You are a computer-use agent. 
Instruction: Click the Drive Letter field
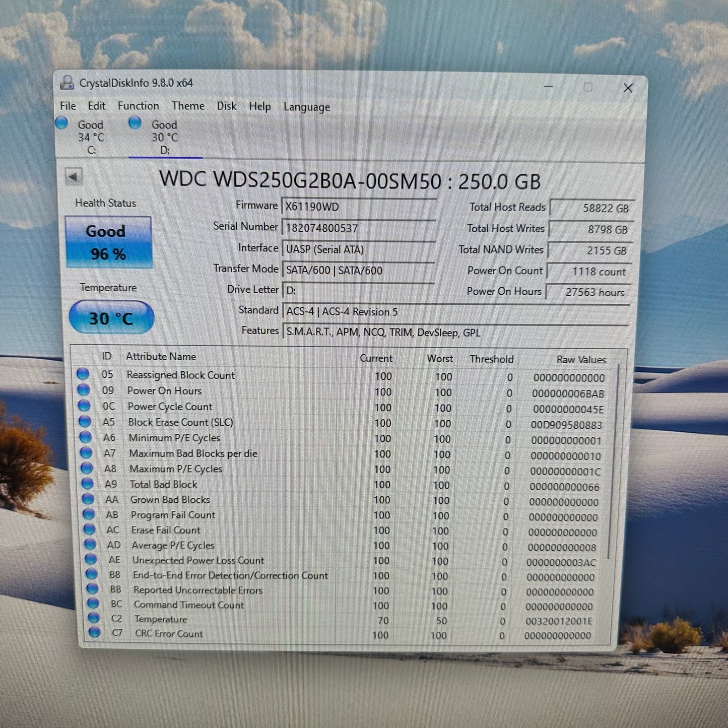[x=358, y=291]
